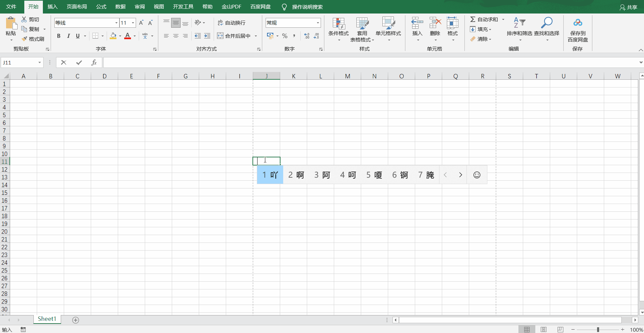Switch to the Formulas (公式) tab

101,7
